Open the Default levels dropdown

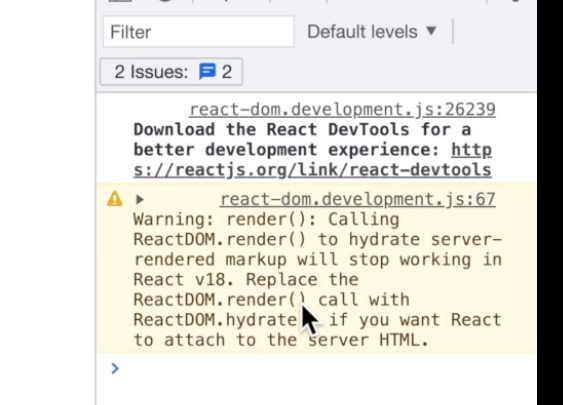pos(372,32)
